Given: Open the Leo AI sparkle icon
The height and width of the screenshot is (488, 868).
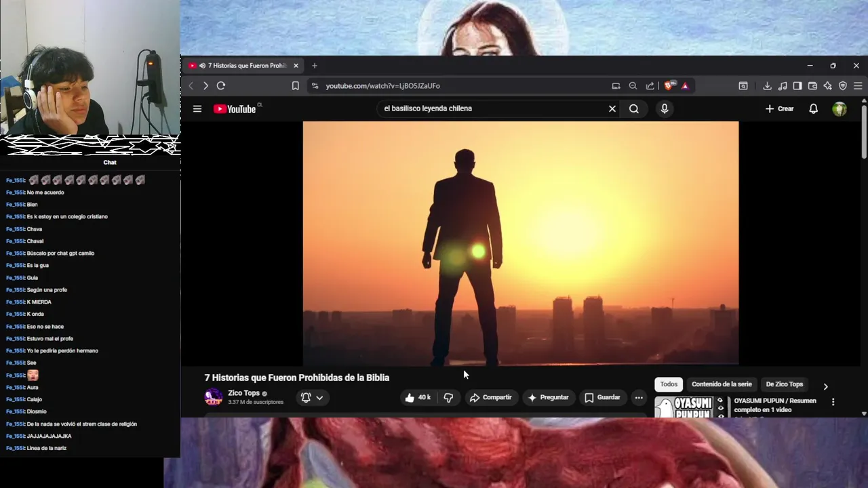Looking at the screenshot, I should (x=827, y=86).
